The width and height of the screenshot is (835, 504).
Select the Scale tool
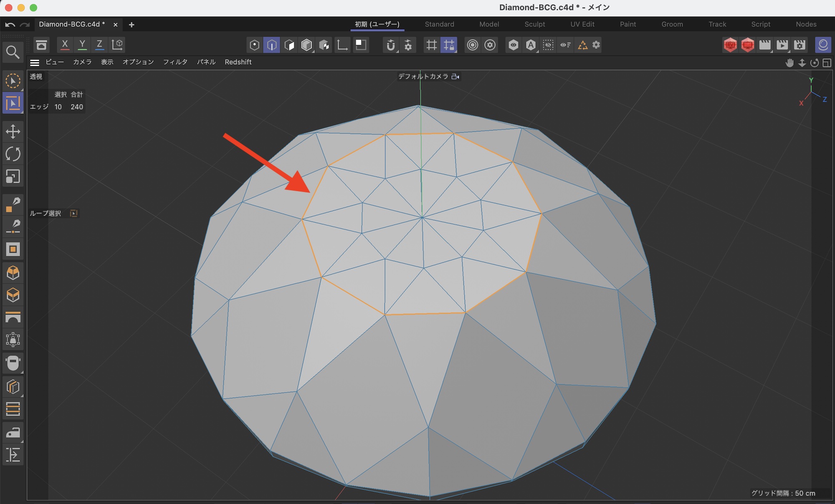point(13,176)
